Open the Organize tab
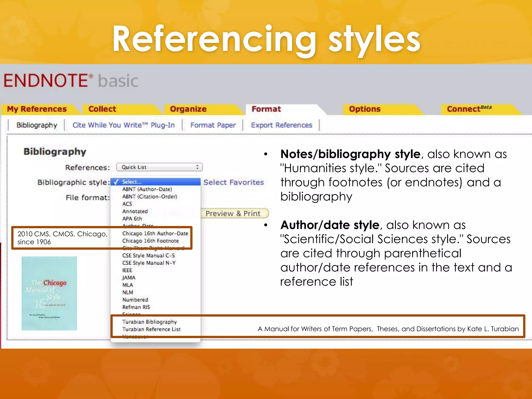 [x=188, y=109]
